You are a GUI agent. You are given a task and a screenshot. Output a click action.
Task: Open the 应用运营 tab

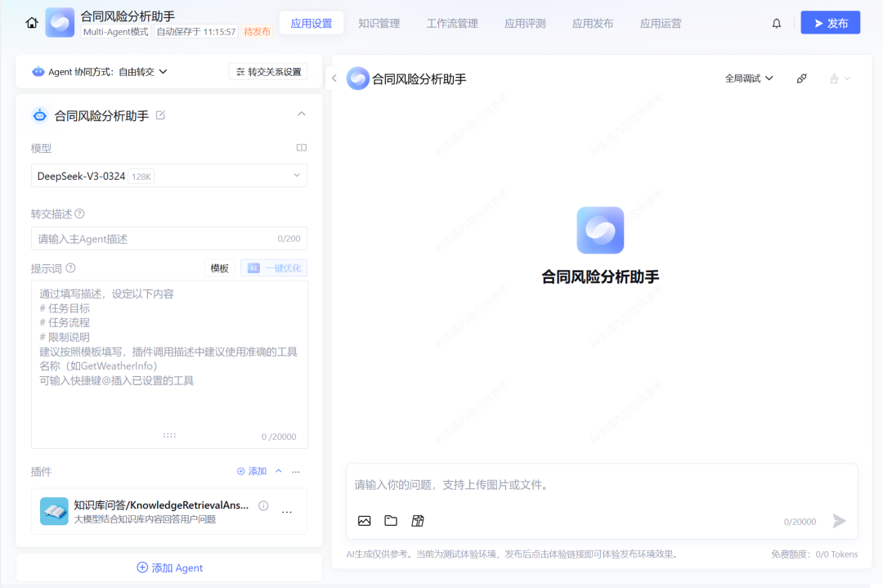[660, 23]
